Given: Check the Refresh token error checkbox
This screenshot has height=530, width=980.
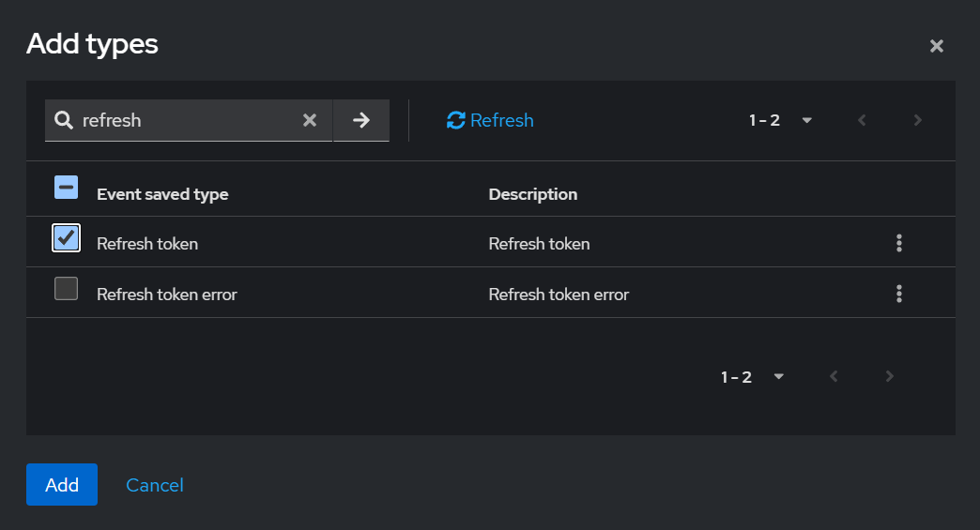Looking at the screenshot, I should 66,289.
